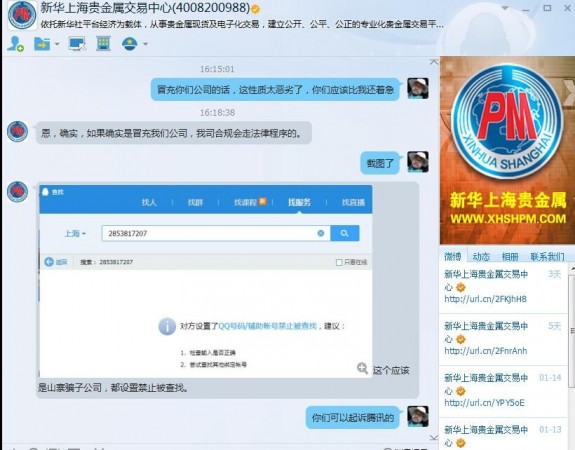Select 找人 tab in embedded search window
This screenshot has height=450, width=575.
pos(149,202)
